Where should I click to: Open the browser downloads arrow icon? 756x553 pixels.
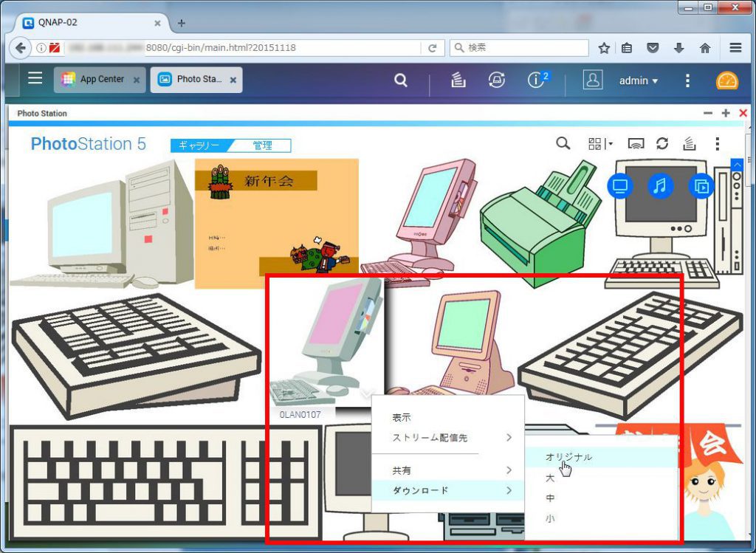(x=679, y=48)
